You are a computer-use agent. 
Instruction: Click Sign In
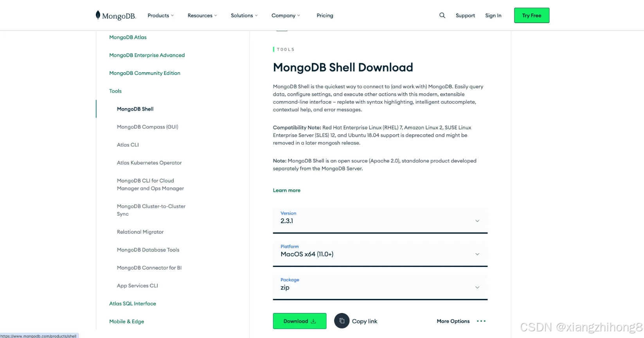[x=493, y=16]
